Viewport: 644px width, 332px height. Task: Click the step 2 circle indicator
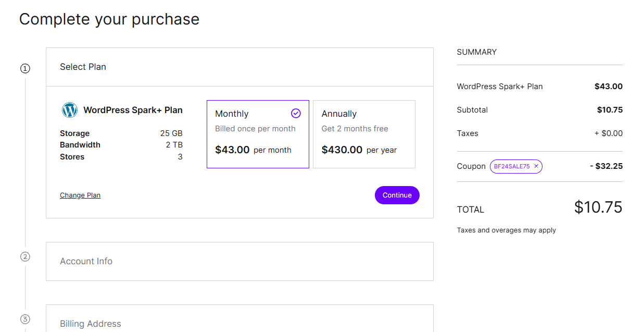point(25,256)
